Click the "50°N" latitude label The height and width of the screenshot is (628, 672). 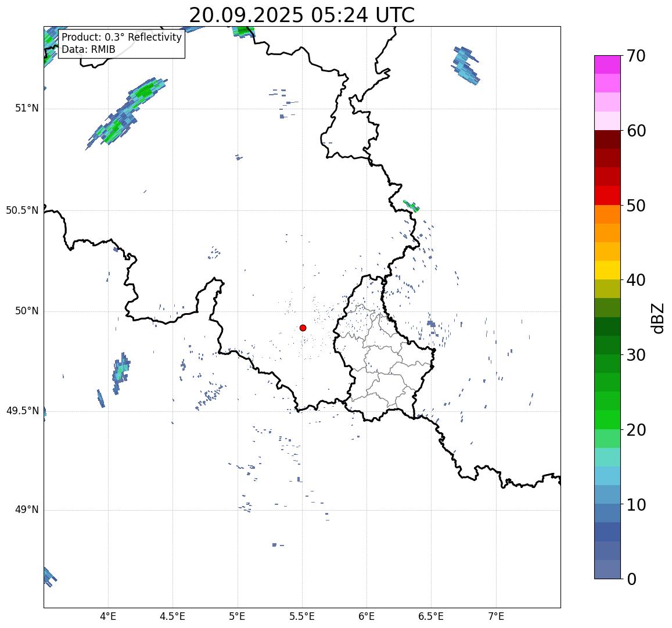coord(27,311)
